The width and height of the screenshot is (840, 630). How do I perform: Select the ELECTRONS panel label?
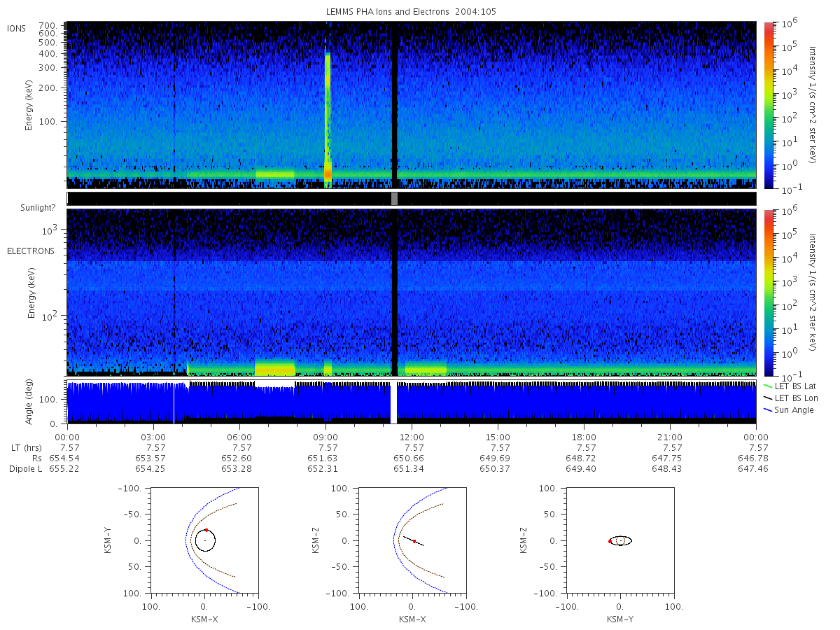coord(30,251)
